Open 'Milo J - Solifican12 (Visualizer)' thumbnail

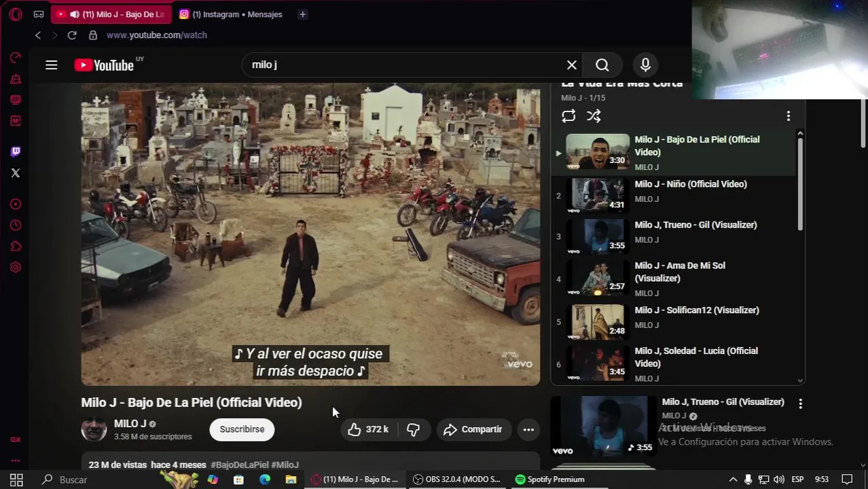pos(598,322)
